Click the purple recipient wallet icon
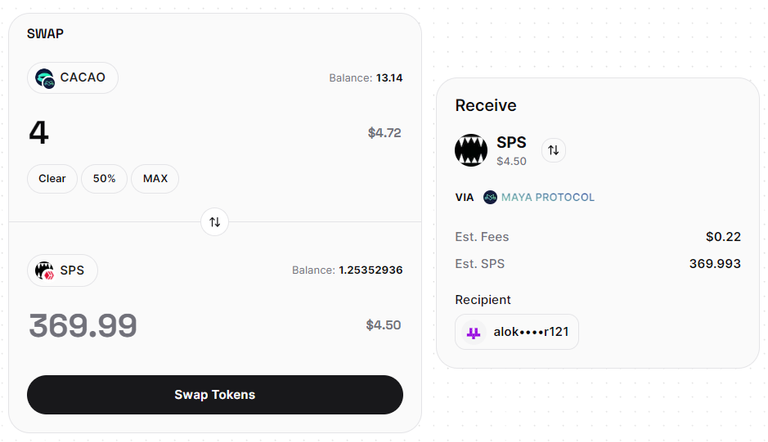 [473, 333]
